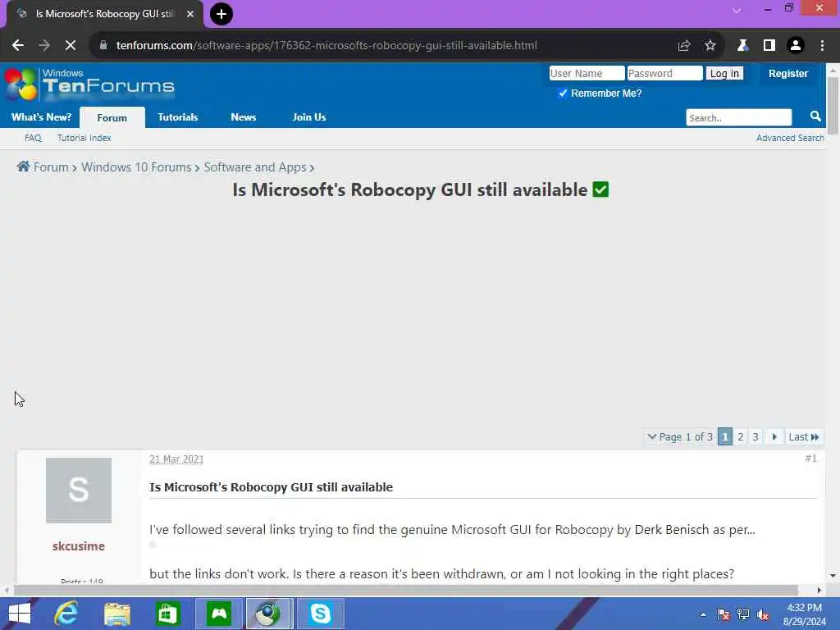Bookmark this page with the star icon
The height and width of the screenshot is (630, 840).
click(x=710, y=46)
